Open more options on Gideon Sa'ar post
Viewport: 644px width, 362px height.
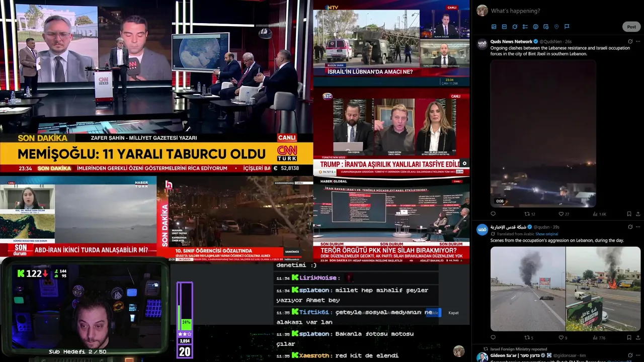click(x=638, y=355)
